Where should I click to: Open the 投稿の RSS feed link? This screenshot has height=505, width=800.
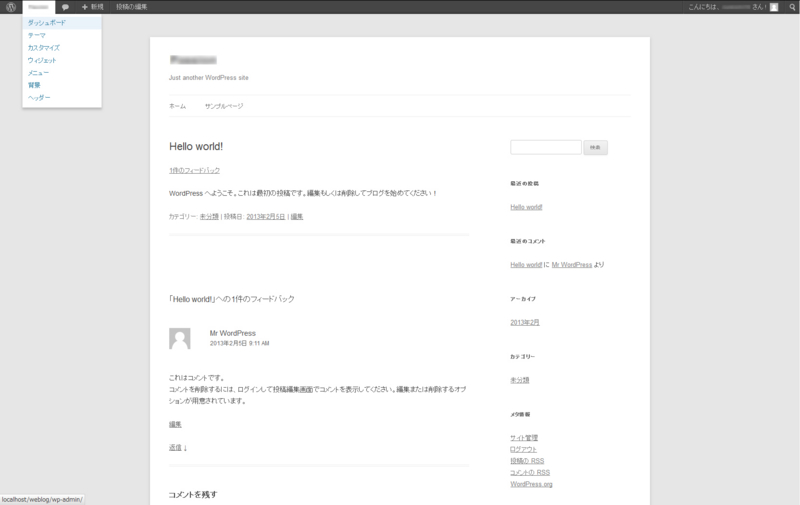tap(527, 461)
